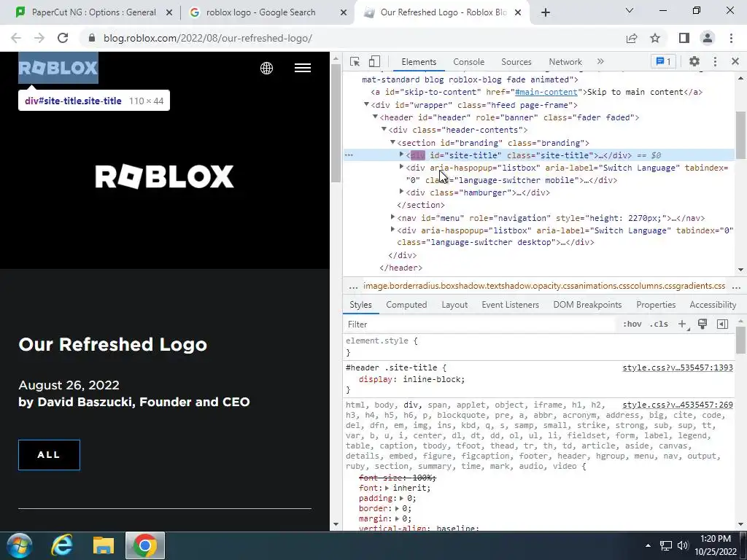Viewport: 747px width, 560px height.
Task: Switch to the Console tab
Action: [468, 62]
